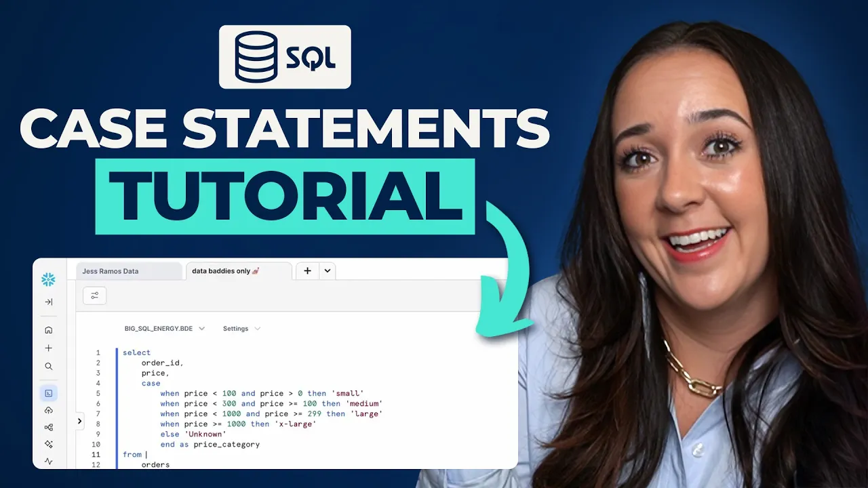This screenshot has width=868, height=488.
Task: Click the 'large' string on line 7
Action: 366,413
